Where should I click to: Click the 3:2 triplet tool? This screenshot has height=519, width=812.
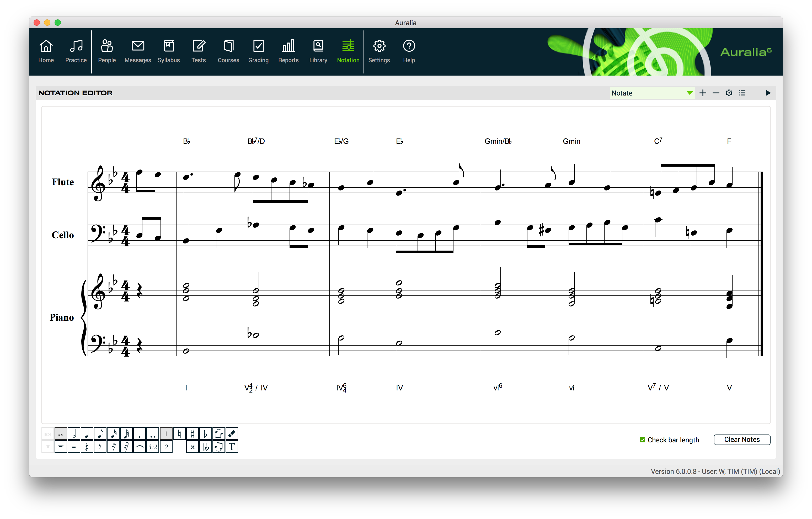pos(153,447)
